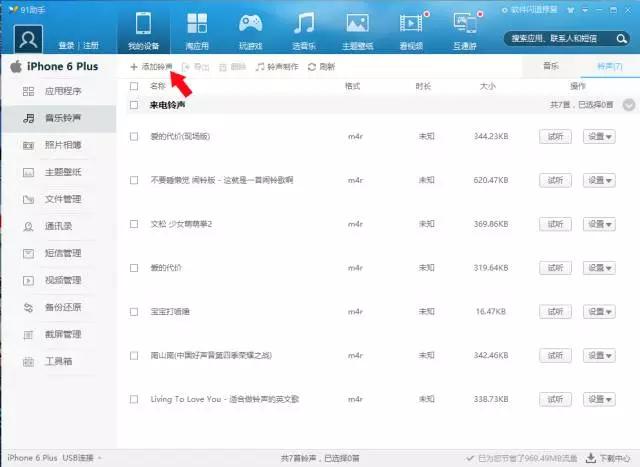Open 工具箱 toolbox in the sidebar
The width and height of the screenshot is (640, 467).
click(58, 361)
